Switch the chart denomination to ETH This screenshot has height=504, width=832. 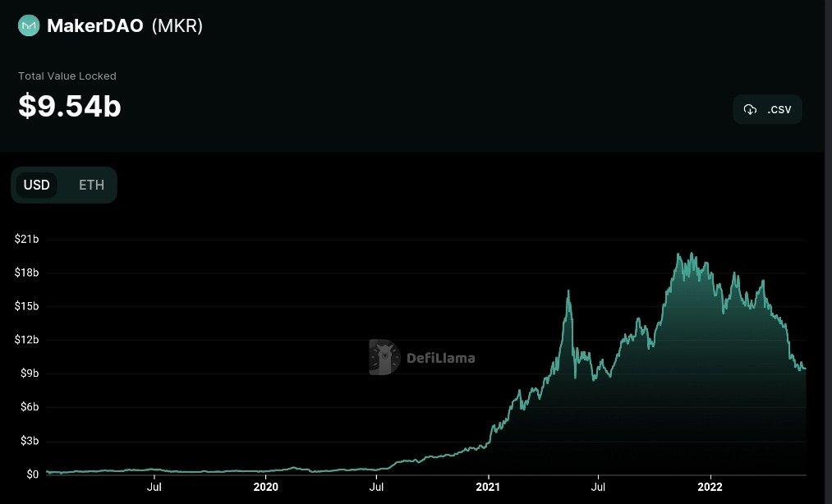[91, 185]
